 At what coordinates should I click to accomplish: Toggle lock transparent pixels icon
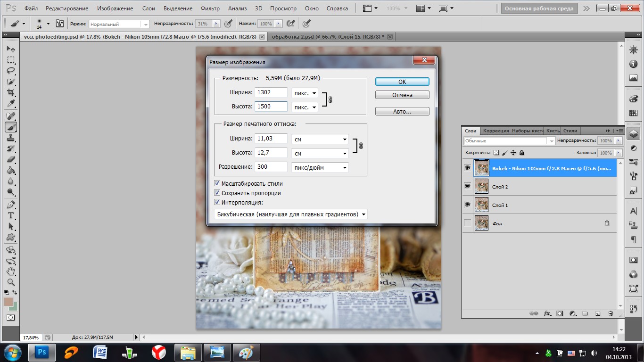[496, 153]
